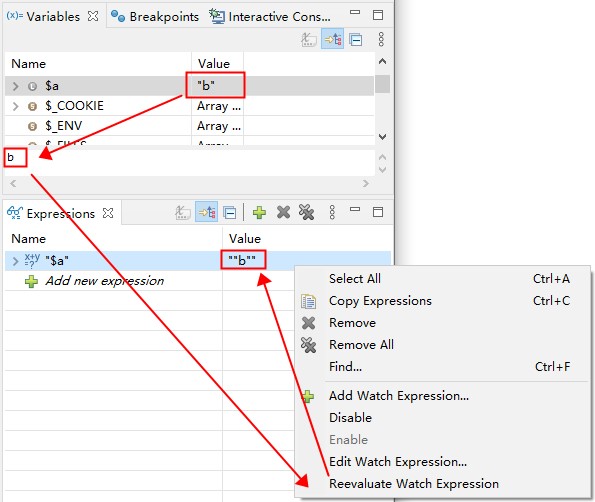Click Remove Selected Expressions X icon
The height and width of the screenshot is (502, 595).
283,212
